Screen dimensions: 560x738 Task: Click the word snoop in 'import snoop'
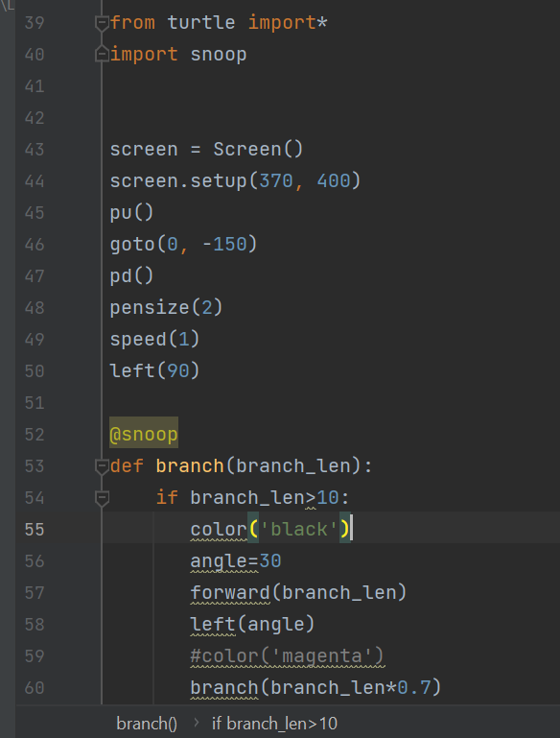coord(219,55)
